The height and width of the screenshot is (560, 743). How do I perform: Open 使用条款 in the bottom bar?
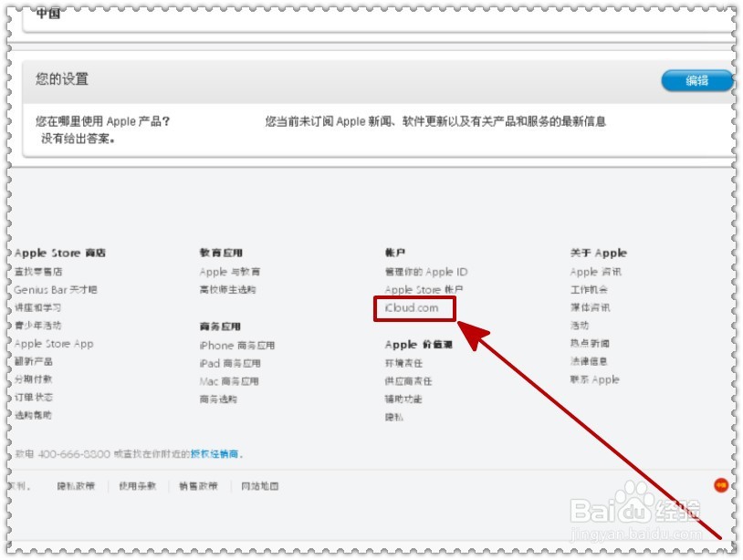[137, 486]
